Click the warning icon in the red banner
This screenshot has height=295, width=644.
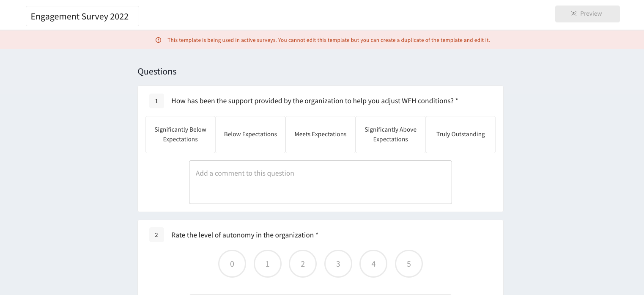[x=158, y=40]
